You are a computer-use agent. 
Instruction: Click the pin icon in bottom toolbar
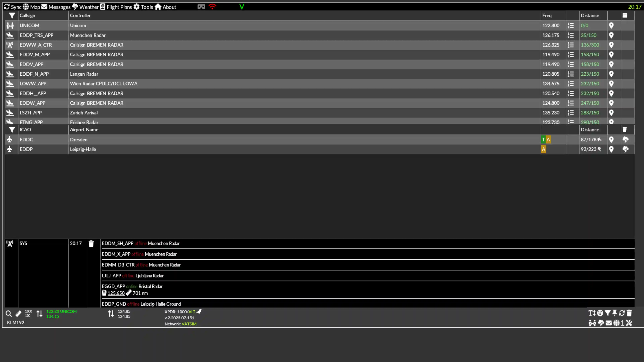(615, 313)
